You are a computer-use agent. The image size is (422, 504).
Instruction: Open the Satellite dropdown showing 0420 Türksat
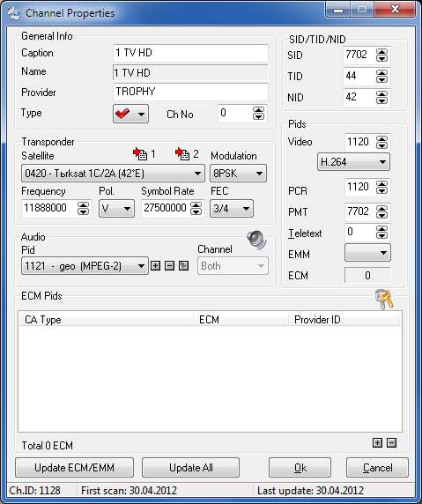(113, 174)
